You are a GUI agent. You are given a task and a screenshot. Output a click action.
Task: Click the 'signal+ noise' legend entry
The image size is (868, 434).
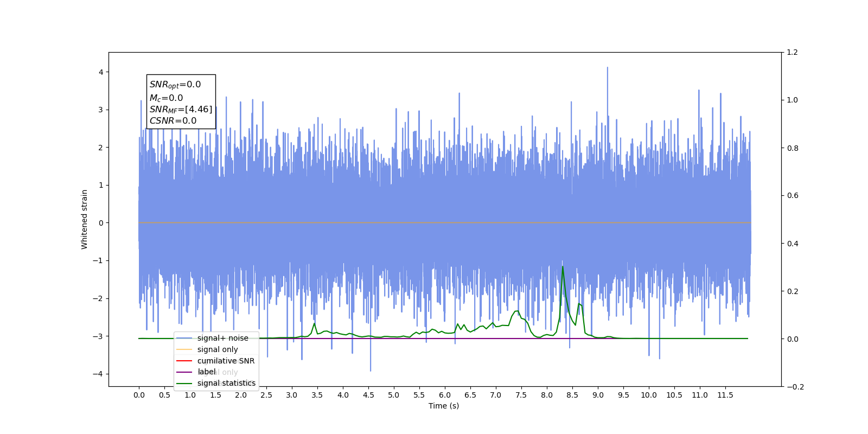(222, 338)
